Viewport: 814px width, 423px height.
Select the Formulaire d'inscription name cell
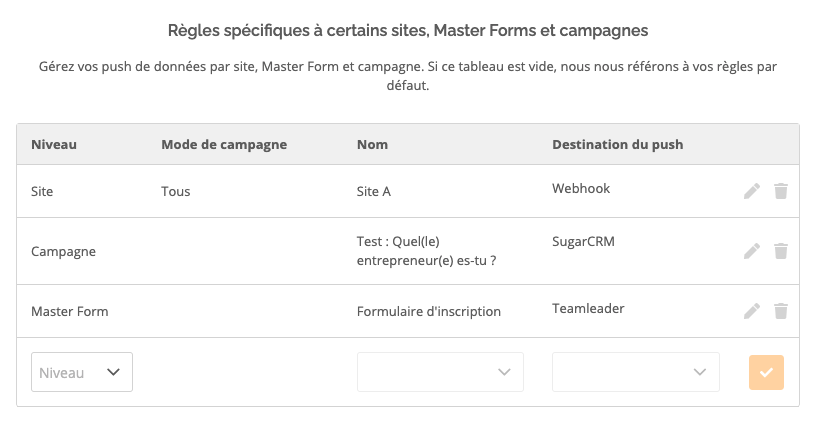429,311
